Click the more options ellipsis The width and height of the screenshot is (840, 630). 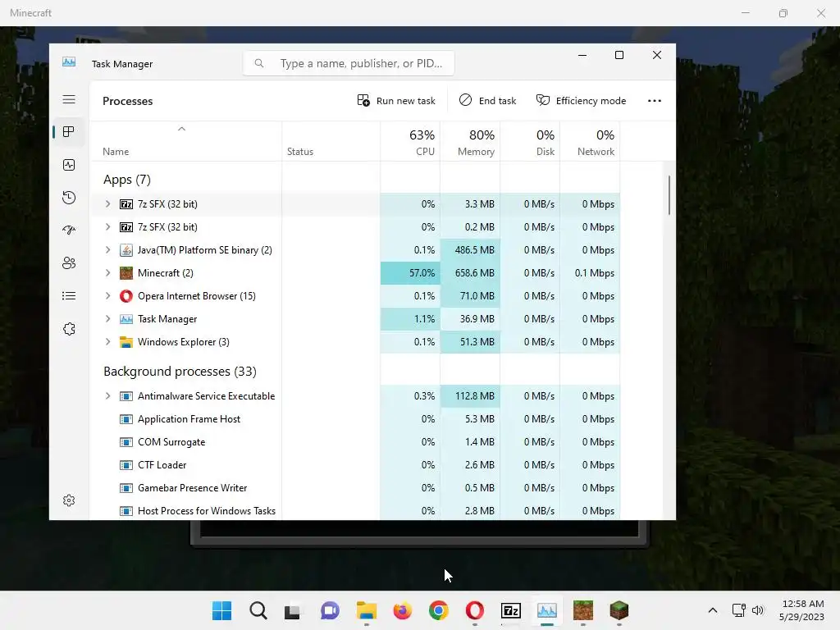(654, 101)
